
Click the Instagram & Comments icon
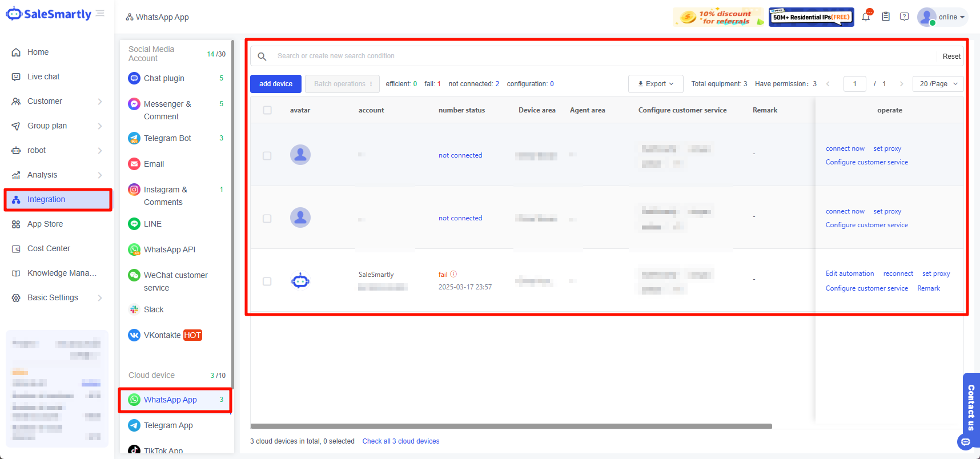[x=134, y=190]
